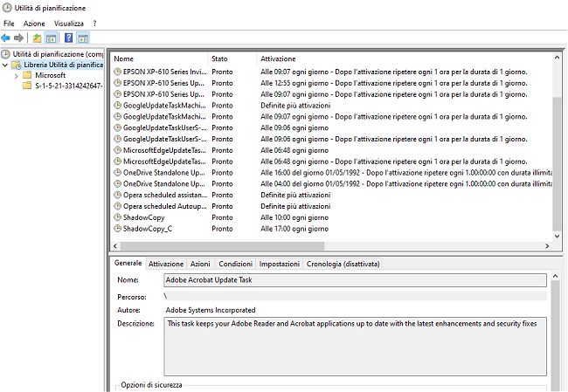Click the up-one-level folder toolbar icon
The image size is (568, 392).
click(x=37, y=38)
